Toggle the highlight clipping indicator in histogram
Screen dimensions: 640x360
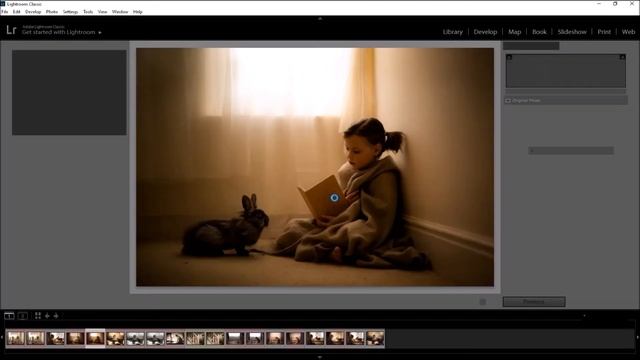click(622, 57)
